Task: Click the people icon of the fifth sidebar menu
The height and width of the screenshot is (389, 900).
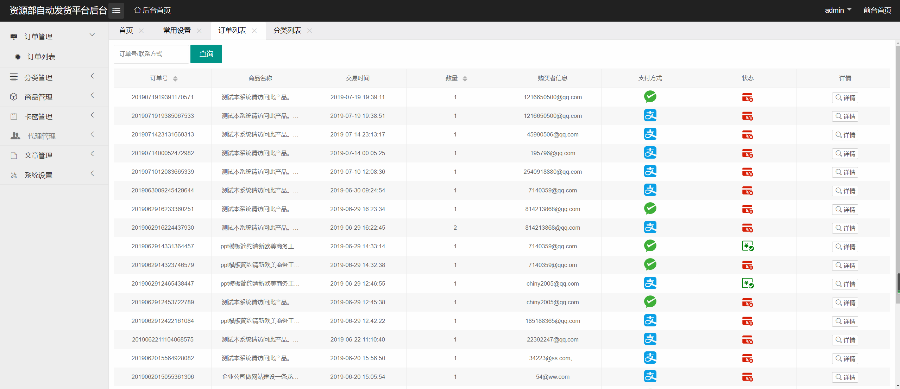Action: [15, 136]
